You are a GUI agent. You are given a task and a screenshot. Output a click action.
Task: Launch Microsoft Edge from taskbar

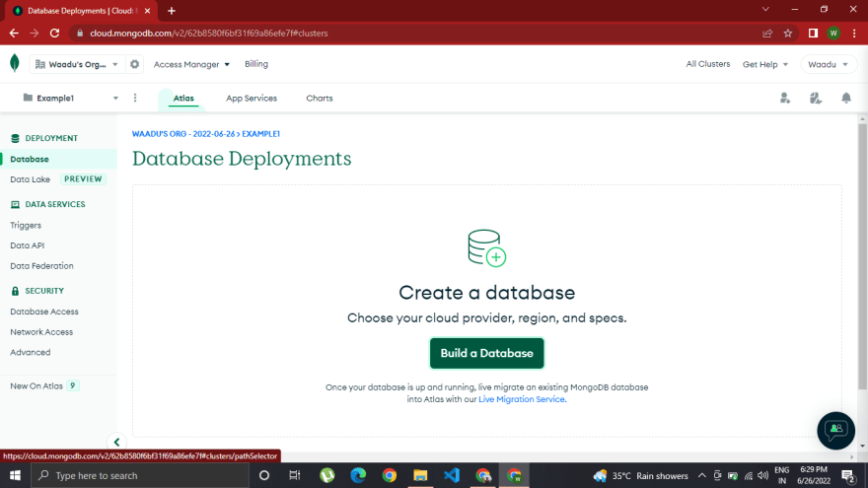coord(358,475)
